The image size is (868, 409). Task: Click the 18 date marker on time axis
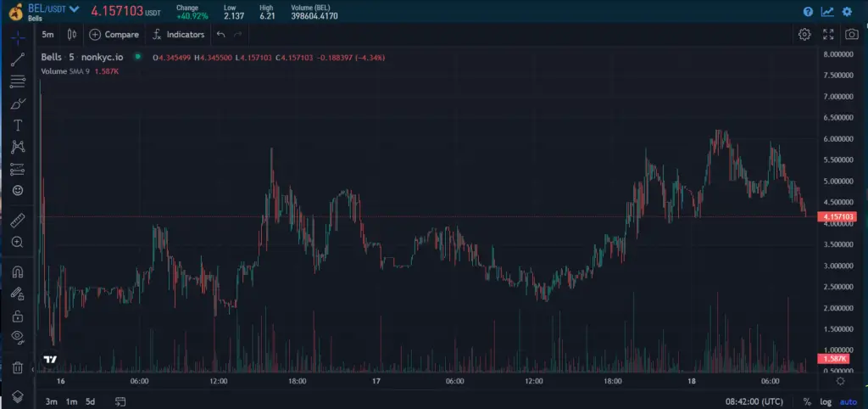692,381
